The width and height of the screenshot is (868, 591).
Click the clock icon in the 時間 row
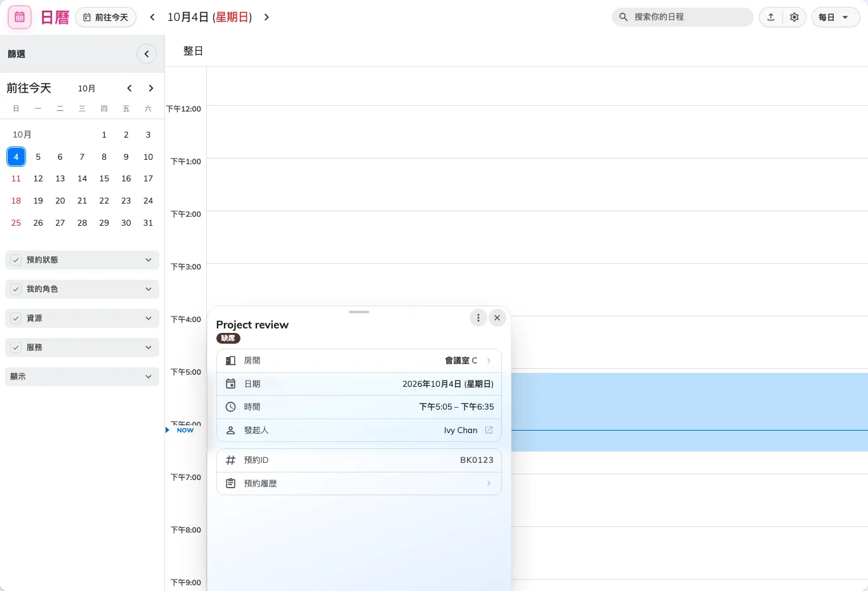[x=231, y=407]
